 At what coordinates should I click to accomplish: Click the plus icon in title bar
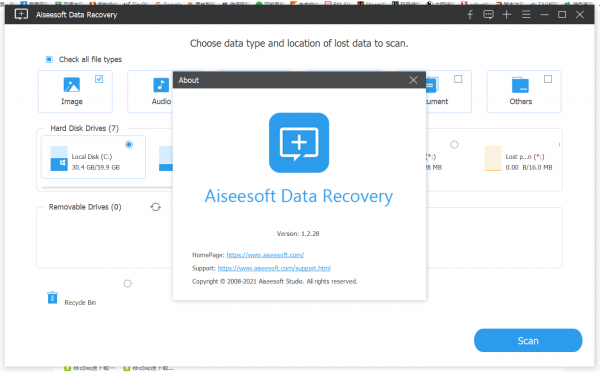[507, 15]
